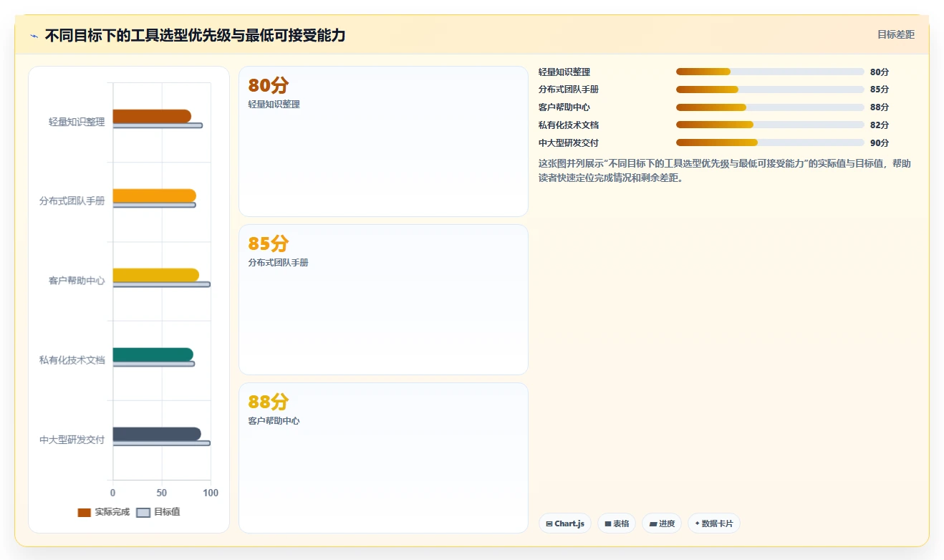Click the x-axis tick label 0
This screenshot has height=560, width=944.
click(x=112, y=493)
